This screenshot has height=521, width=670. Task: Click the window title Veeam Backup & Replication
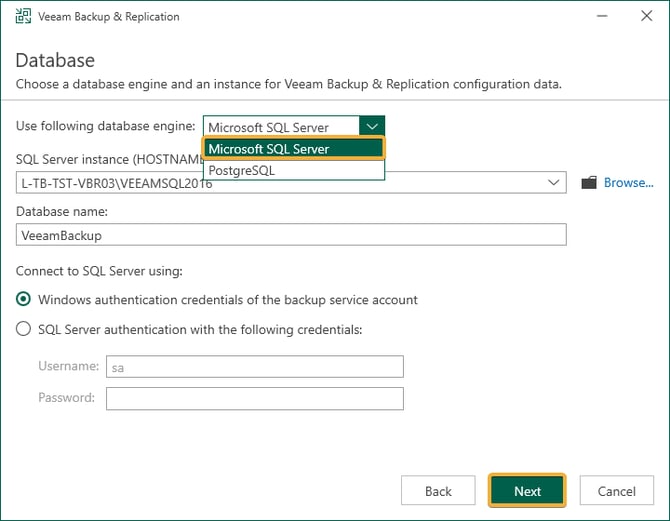coord(109,16)
